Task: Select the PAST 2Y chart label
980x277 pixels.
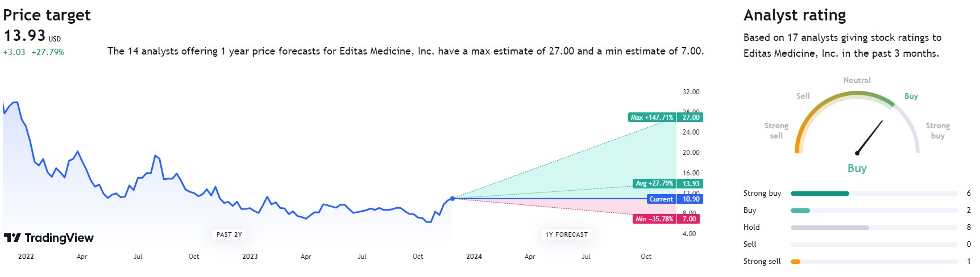Action: (229, 234)
